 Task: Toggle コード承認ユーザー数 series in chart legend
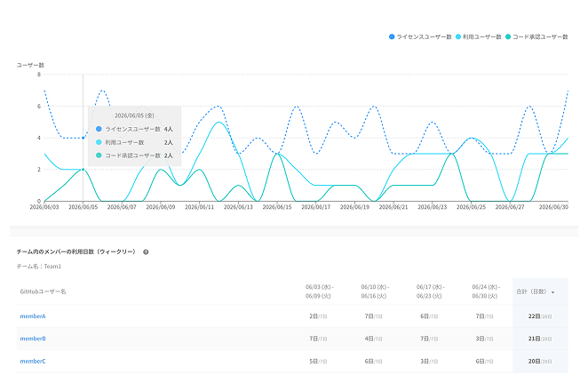click(536, 36)
